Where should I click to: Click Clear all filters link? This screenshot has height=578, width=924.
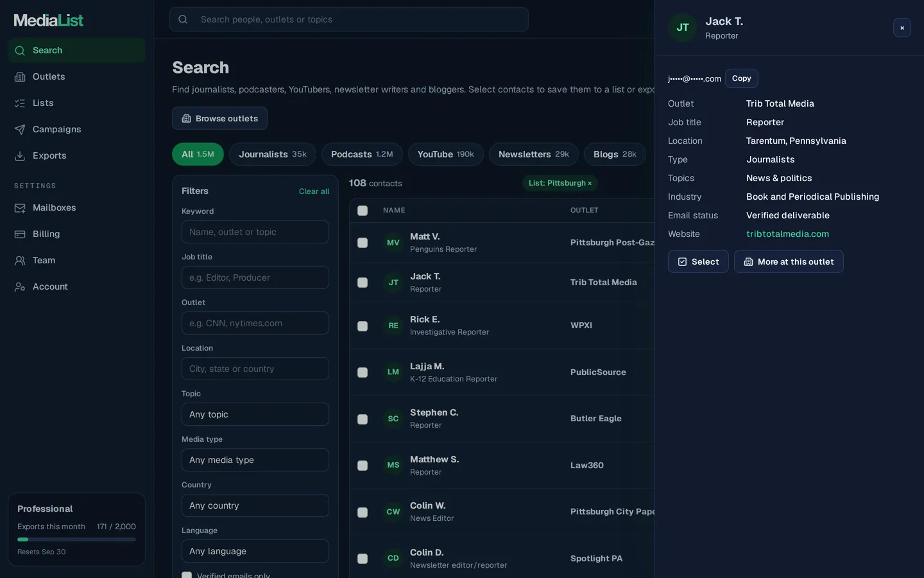pyautogui.click(x=314, y=191)
